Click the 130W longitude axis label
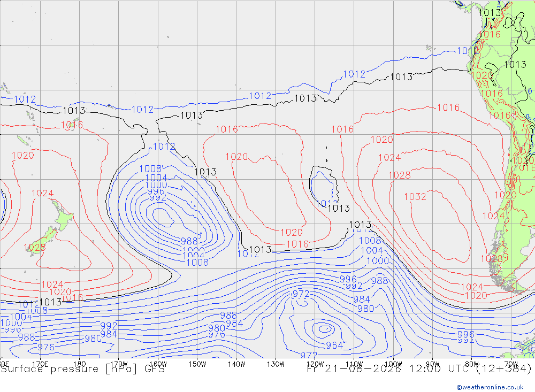The width and height of the screenshot is (535, 392). (x=276, y=364)
